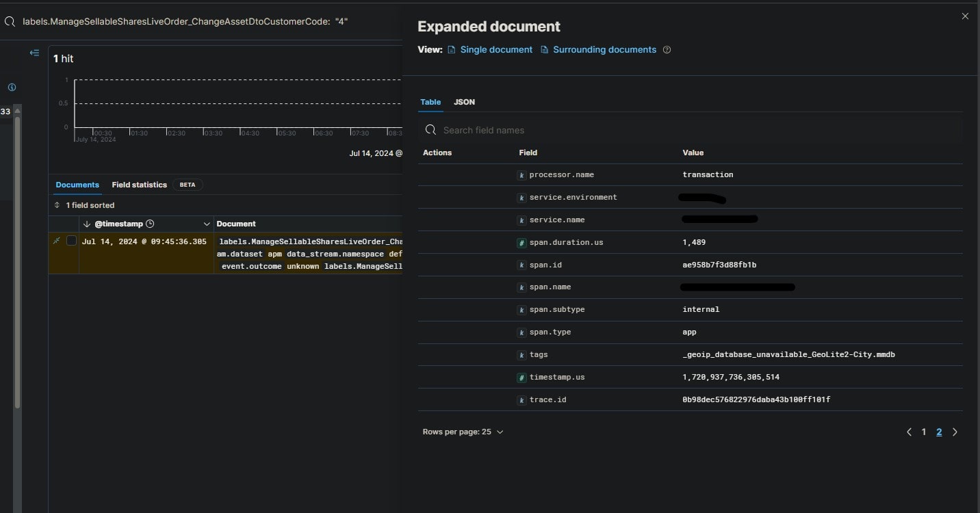Click the trace.id field type icon

(521, 399)
